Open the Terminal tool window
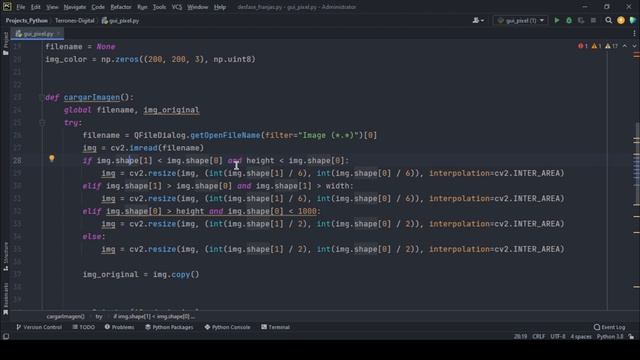640x360 pixels. [x=276, y=327]
